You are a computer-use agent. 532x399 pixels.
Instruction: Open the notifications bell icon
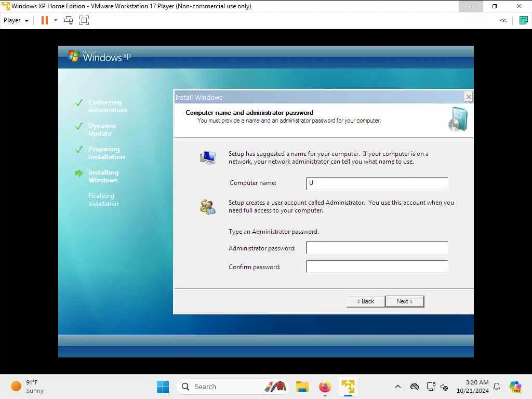tap(497, 387)
